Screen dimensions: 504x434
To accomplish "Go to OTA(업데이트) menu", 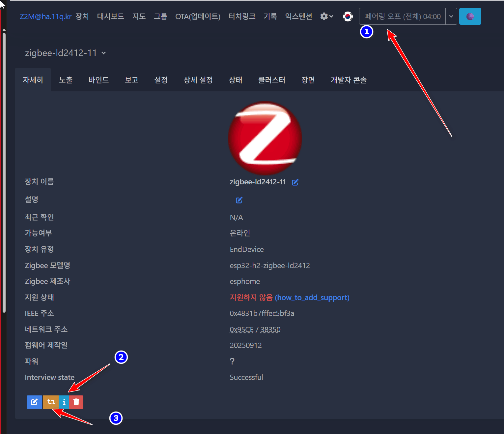I will coord(198,16).
